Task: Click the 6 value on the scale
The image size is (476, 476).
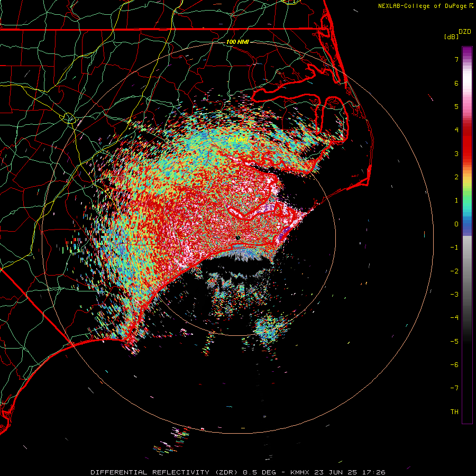Action: [x=456, y=83]
